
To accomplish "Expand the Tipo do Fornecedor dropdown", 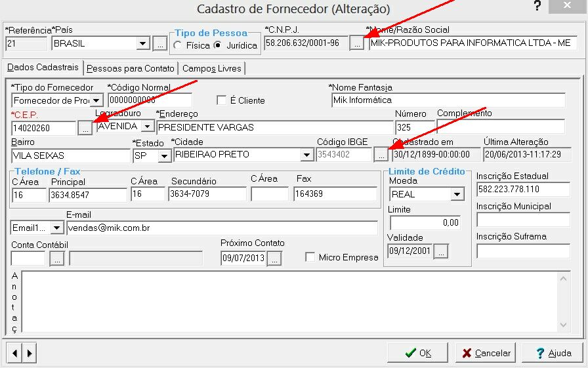I will 96,100.
